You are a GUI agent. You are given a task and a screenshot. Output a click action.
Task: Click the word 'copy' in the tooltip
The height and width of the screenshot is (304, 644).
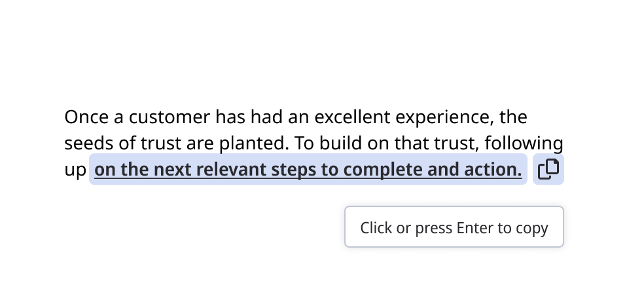pos(531,227)
